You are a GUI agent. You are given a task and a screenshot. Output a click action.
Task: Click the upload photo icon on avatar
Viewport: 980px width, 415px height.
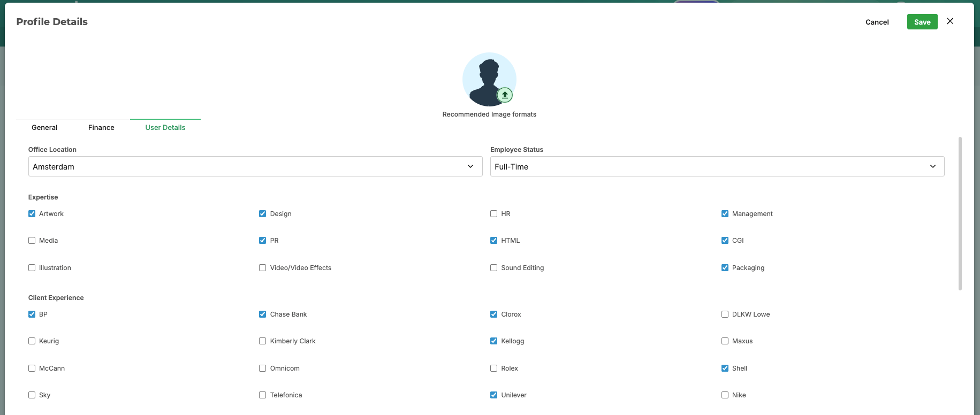(505, 95)
